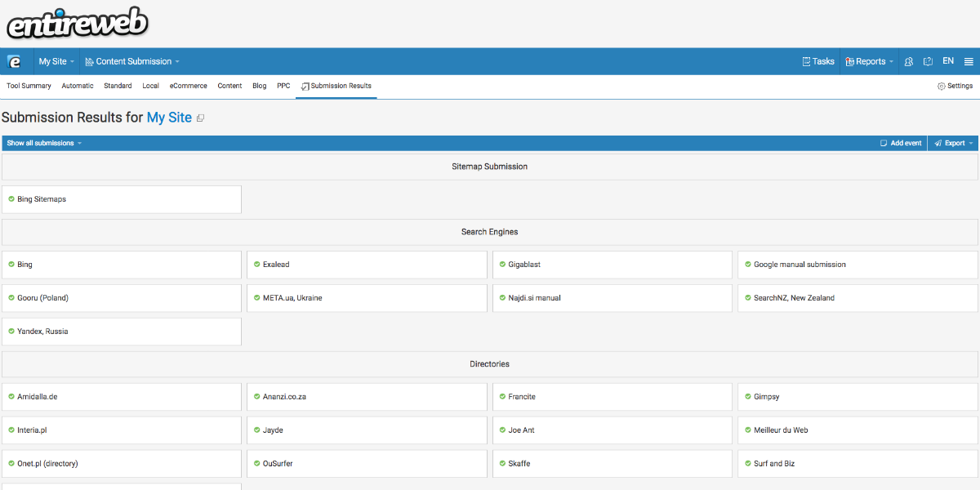980x490 pixels.
Task: Open the Export dropdown
Action: coord(953,143)
